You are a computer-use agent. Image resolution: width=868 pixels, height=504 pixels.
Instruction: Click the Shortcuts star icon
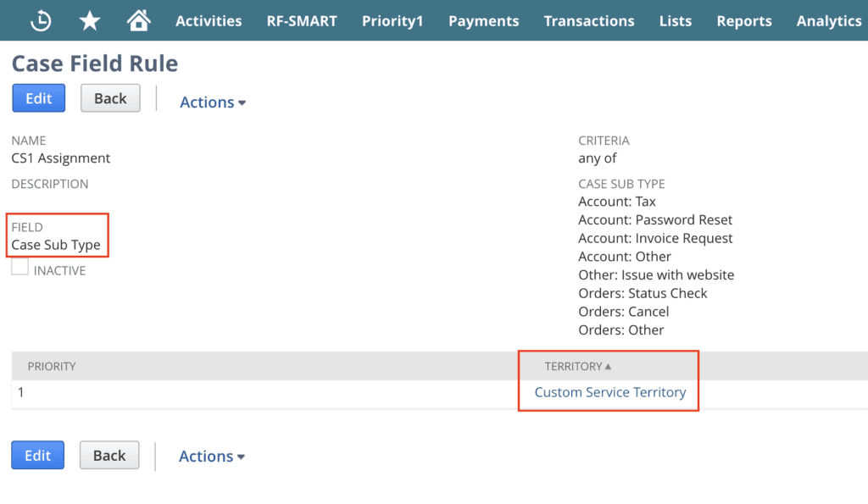point(89,21)
